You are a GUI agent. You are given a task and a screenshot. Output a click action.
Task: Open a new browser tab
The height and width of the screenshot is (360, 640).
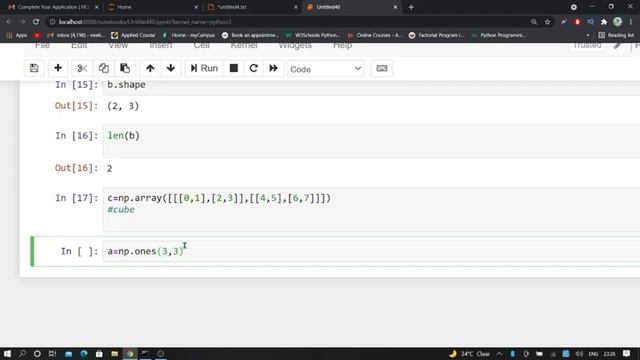click(411, 7)
